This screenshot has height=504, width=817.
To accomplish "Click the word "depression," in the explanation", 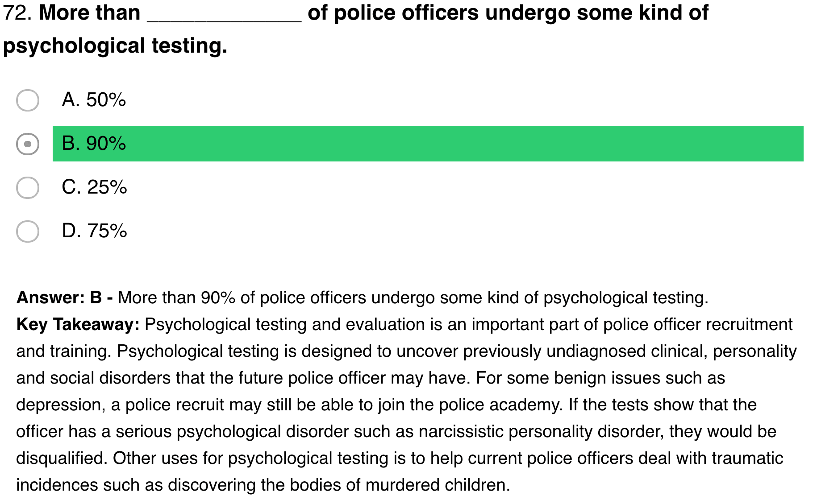I will (x=61, y=405).
